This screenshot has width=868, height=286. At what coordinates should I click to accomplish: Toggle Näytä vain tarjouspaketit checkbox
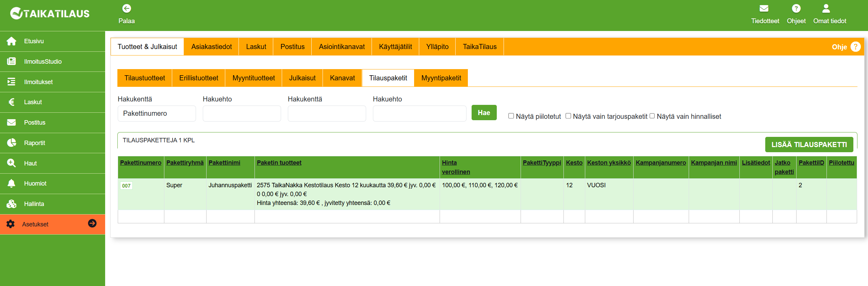[568, 116]
